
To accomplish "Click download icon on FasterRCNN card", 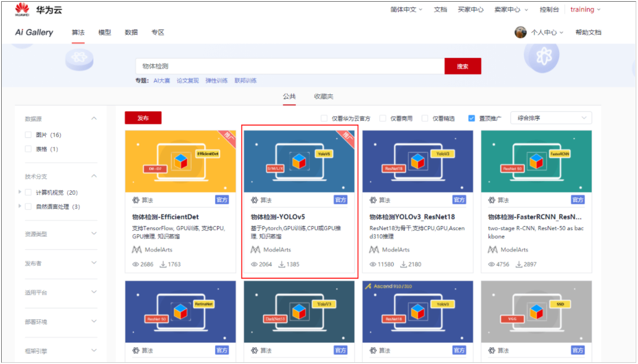I will tap(519, 264).
